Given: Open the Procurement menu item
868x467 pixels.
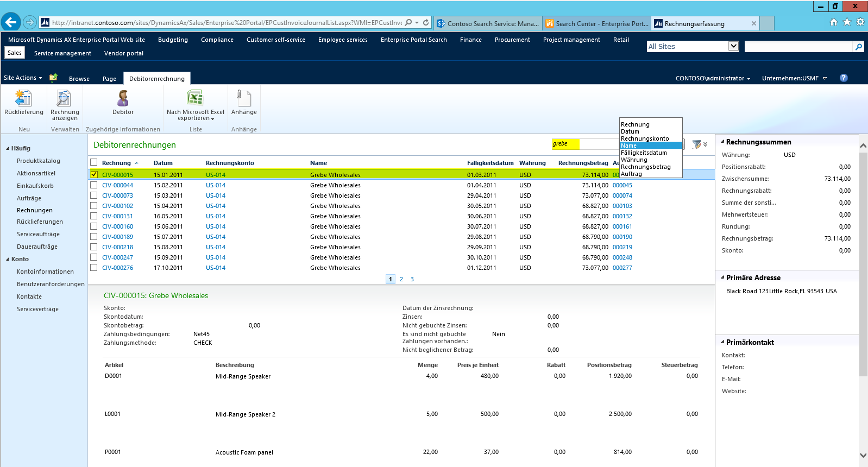Looking at the screenshot, I should pos(512,40).
